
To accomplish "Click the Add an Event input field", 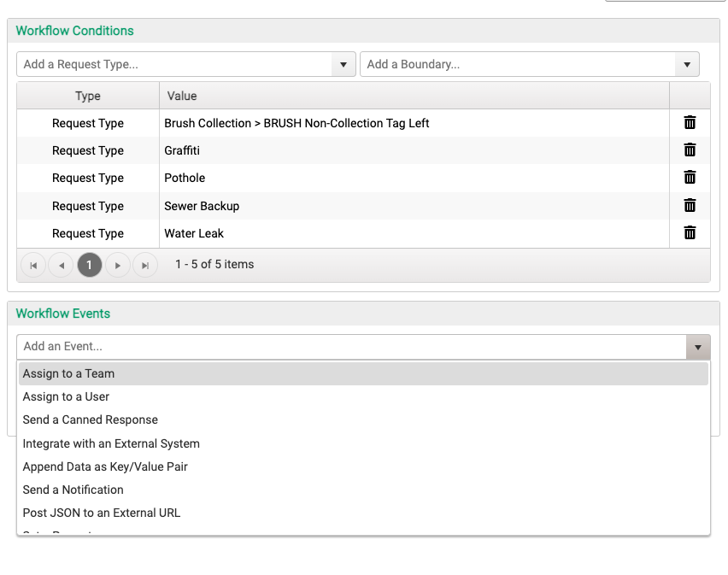I will click(351, 347).
